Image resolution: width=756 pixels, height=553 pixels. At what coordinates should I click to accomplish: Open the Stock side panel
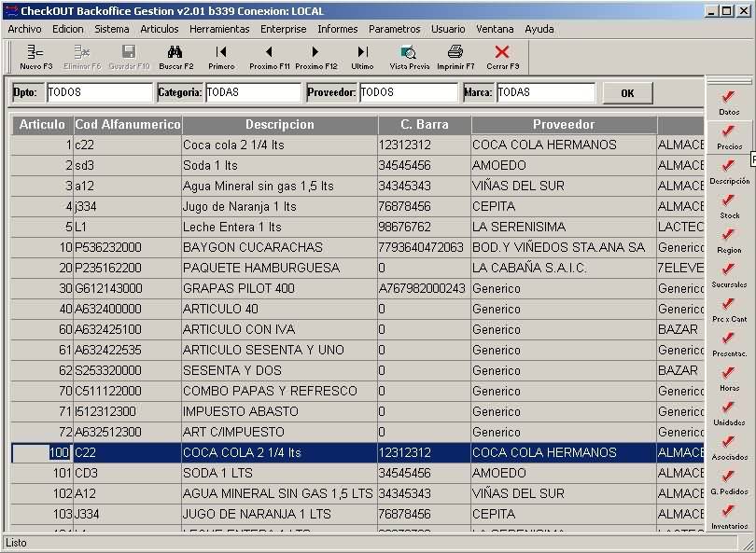729,207
